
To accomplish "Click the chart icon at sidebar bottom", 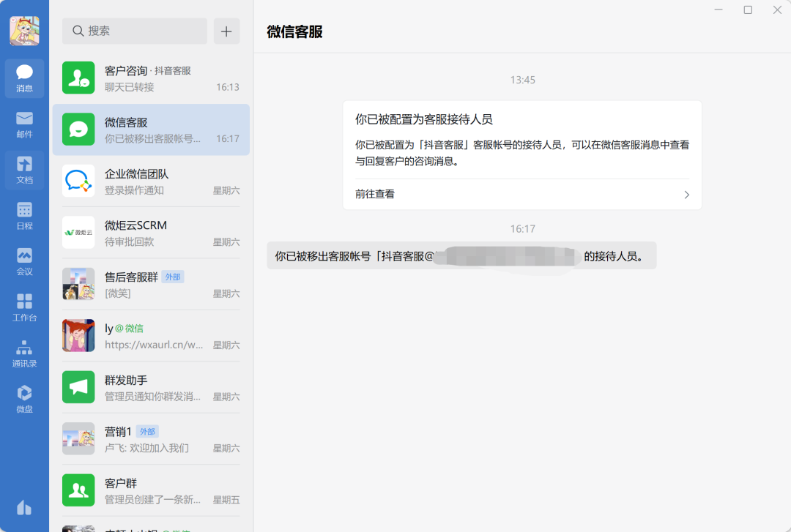I will [x=24, y=507].
